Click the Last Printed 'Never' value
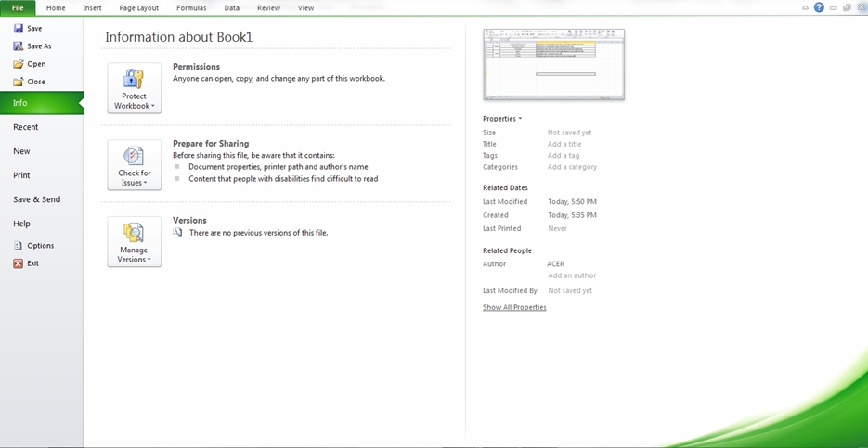 click(x=557, y=228)
